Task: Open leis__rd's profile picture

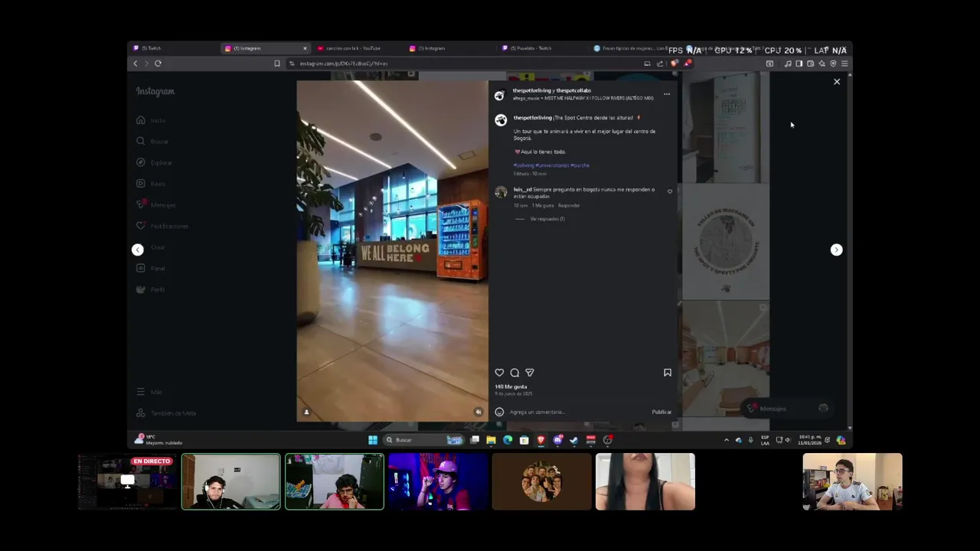Action: pos(501,192)
